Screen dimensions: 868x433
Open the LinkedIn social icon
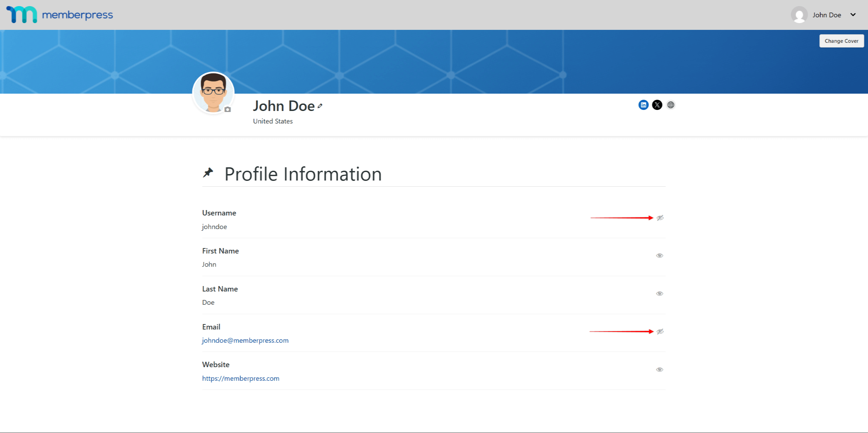[x=643, y=105]
